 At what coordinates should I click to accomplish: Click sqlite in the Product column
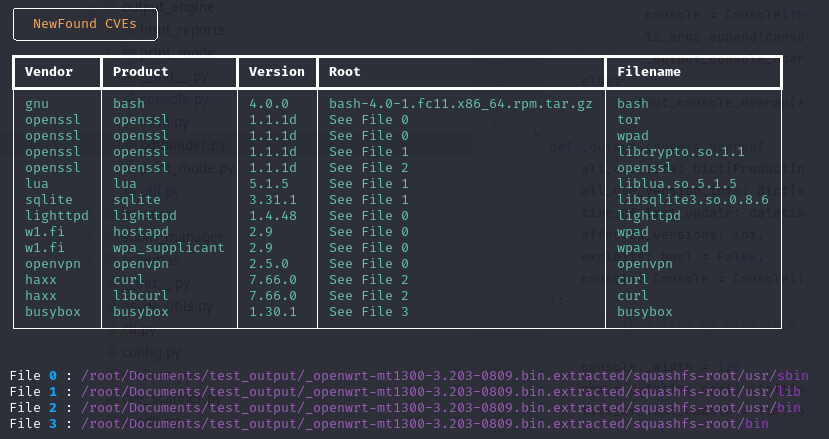tap(136, 199)
